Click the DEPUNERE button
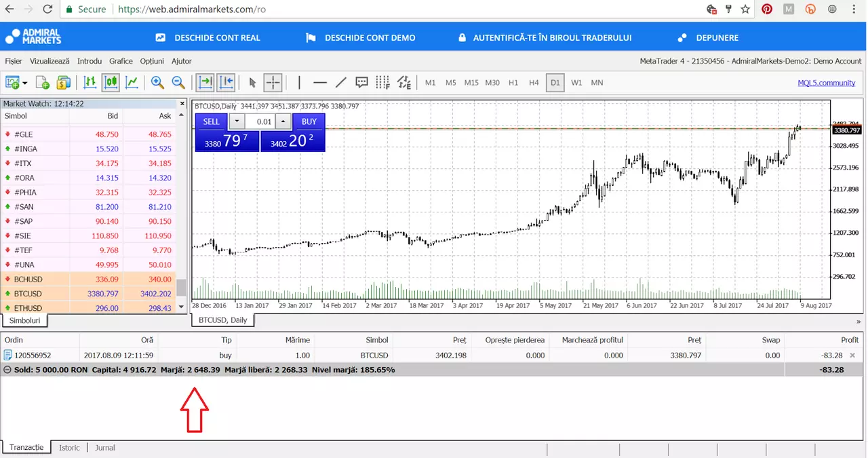868x458 pixels. (709, 38)
